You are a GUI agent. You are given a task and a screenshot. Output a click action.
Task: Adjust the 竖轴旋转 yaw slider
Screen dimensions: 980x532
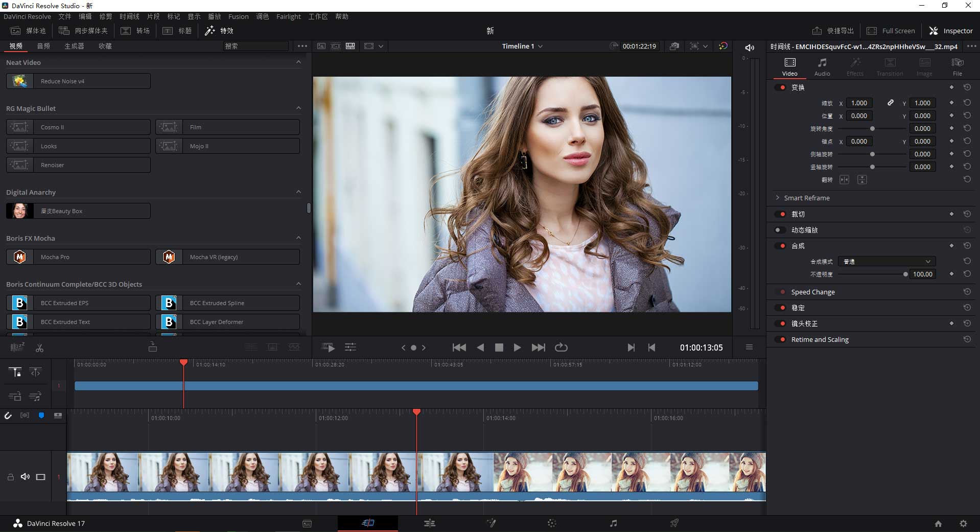pos(872,167)
